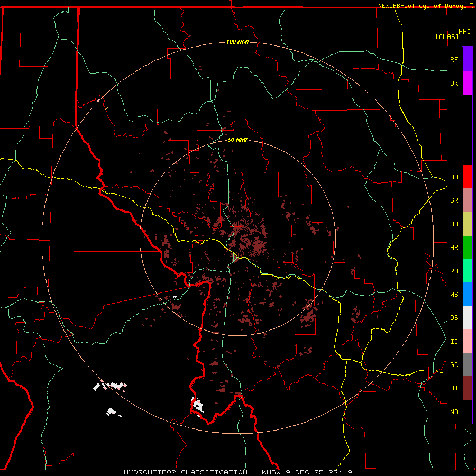Click the dusty pink GR legend swatch

coord(467,200)
